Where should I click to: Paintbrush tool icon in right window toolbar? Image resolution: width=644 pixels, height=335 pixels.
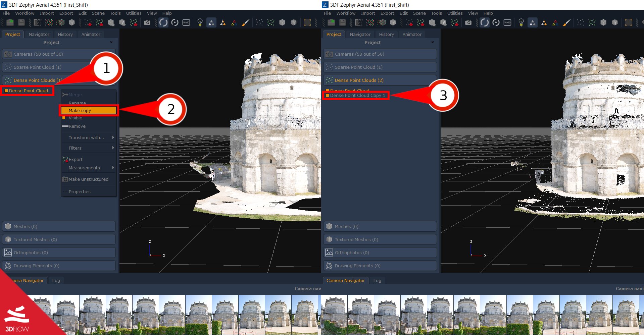pyautogui.click(x=567, y=22)
